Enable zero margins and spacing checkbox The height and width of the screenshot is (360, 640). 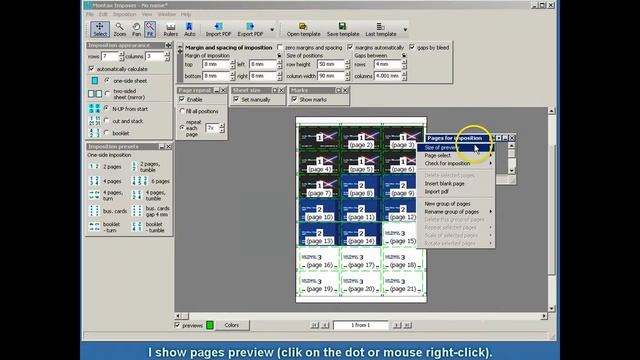coord(280,47)
